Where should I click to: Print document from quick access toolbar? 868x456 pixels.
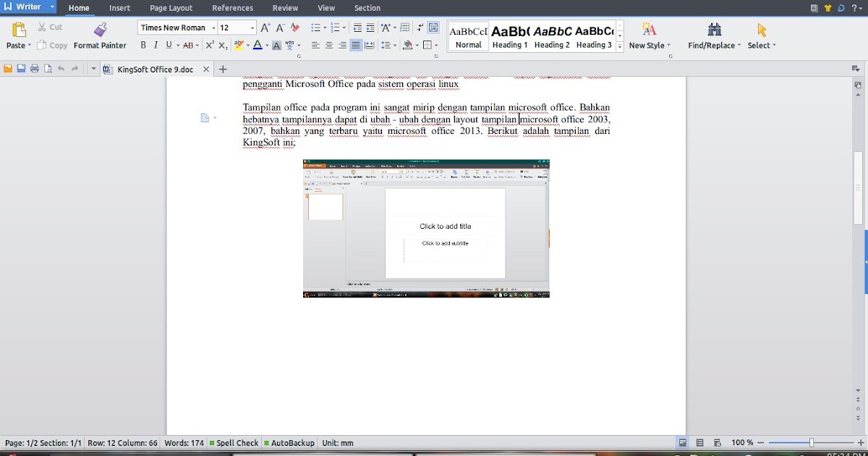(34, 69)
